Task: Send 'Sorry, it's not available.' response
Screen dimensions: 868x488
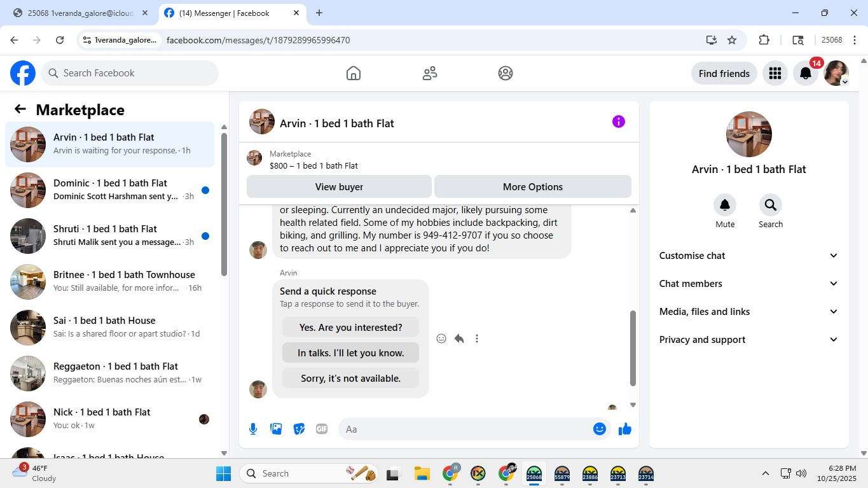Action: point(351,379)
